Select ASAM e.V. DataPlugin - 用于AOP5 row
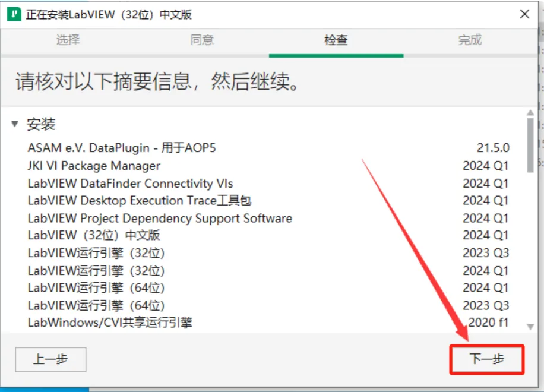Image resolution: width=544 pixels, height=392 pixels. click(268, 148)
